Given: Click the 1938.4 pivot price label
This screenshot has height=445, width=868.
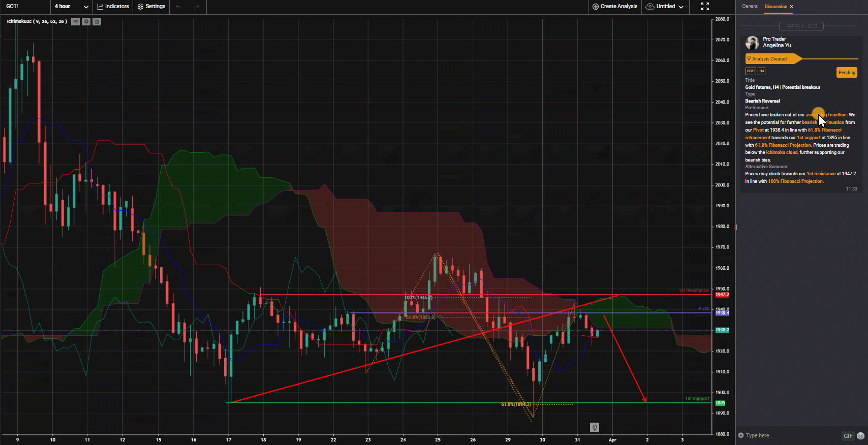Looking at the screenshot, I should point(722,313).
